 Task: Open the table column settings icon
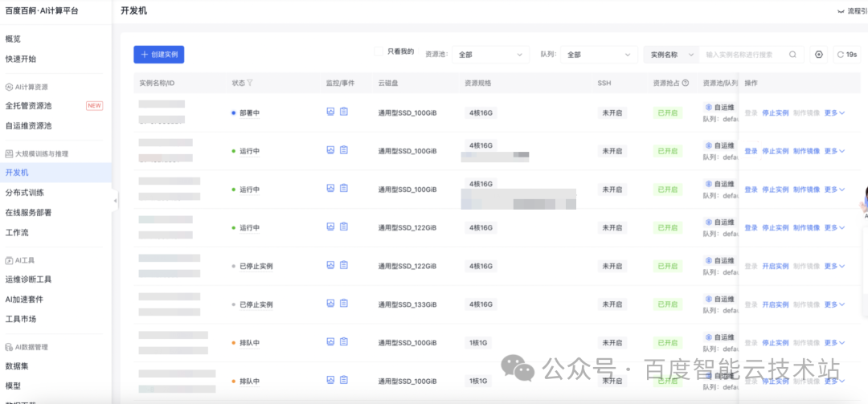(819, 55)
